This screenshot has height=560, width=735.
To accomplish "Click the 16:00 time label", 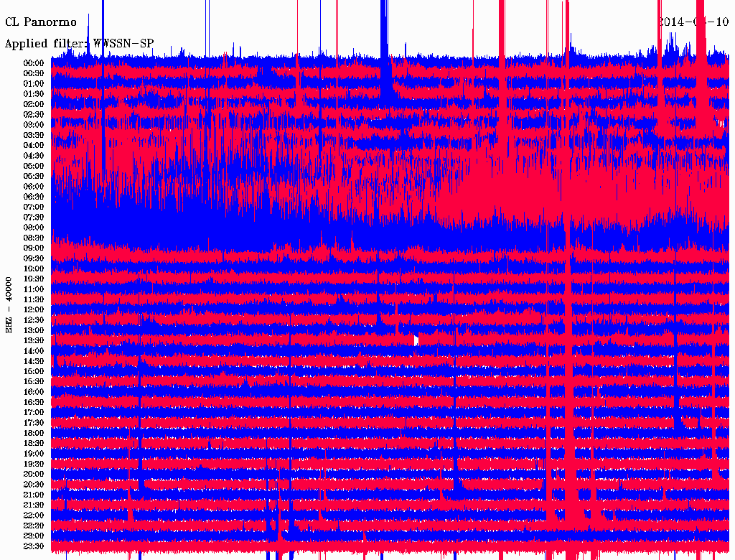I will (x=34, y=392).
